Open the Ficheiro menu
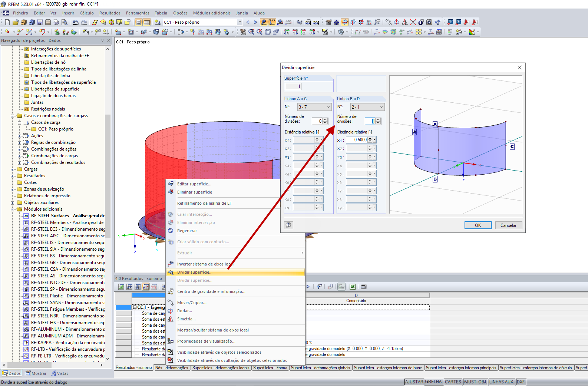Screen dimensions: 588x386 (20, 13)
